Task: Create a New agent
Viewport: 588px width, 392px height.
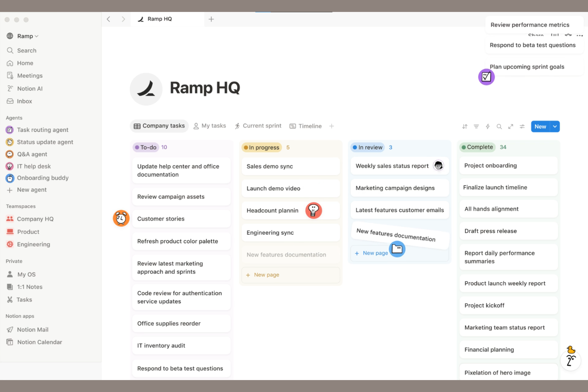Action: (27, 190)
